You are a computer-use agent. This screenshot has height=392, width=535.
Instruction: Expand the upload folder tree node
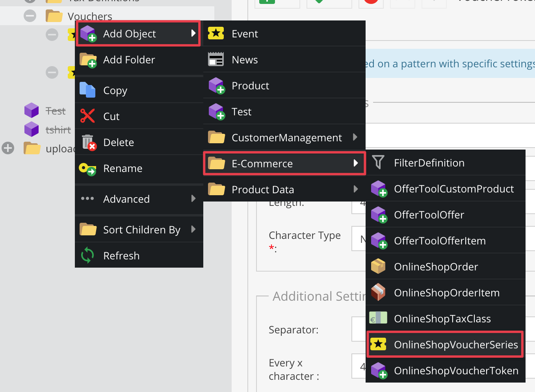tap(8, 148)
